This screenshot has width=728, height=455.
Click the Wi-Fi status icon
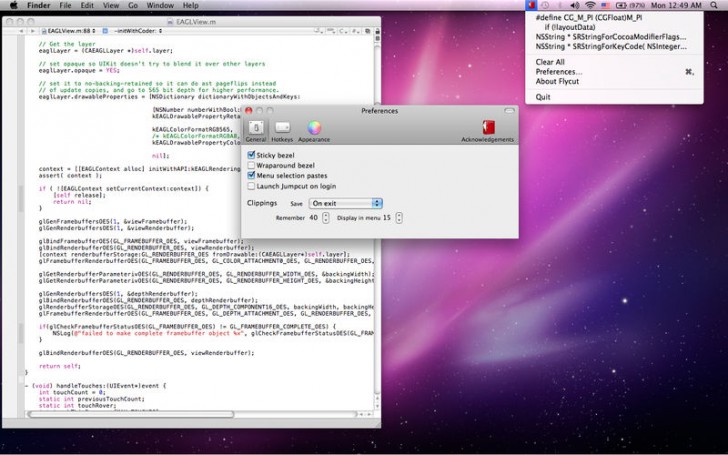coord(589,6)
